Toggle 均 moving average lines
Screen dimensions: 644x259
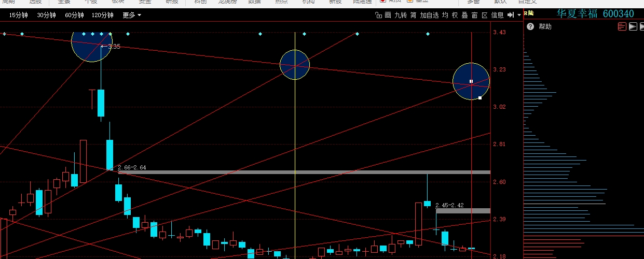(445, 15)
